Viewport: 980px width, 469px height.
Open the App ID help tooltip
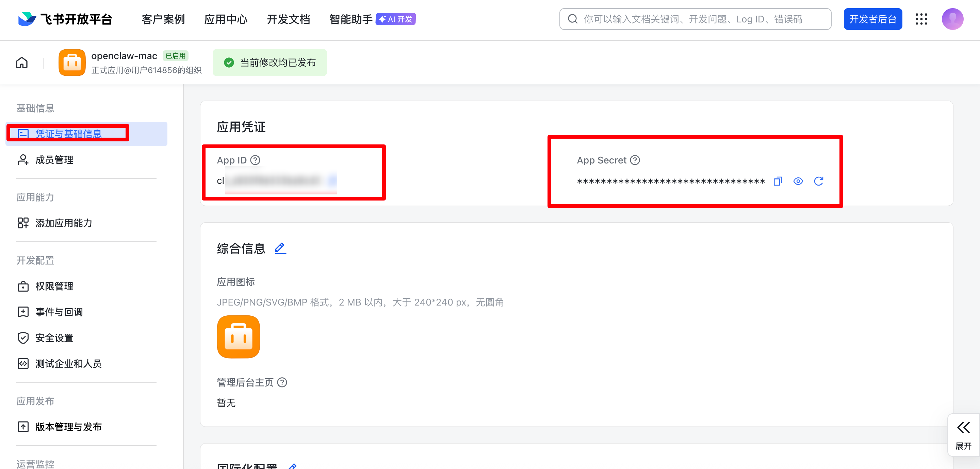coord(255,160)
